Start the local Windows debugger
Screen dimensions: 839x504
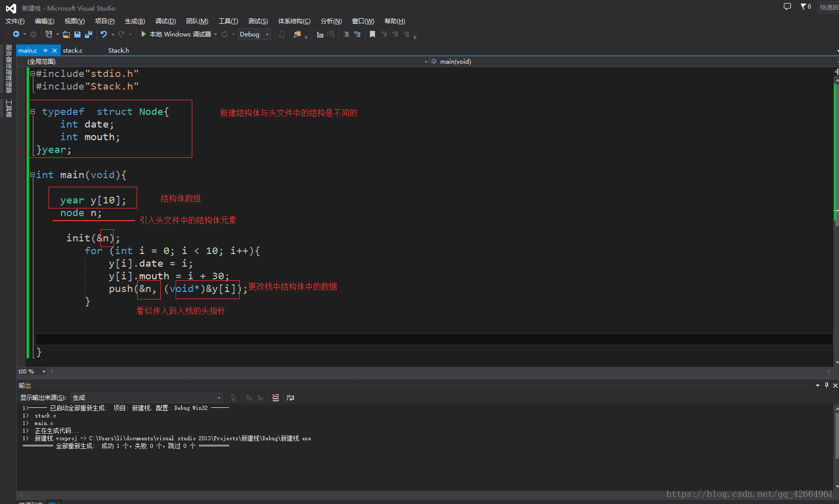pyautogui.click(x=176, y=34)
